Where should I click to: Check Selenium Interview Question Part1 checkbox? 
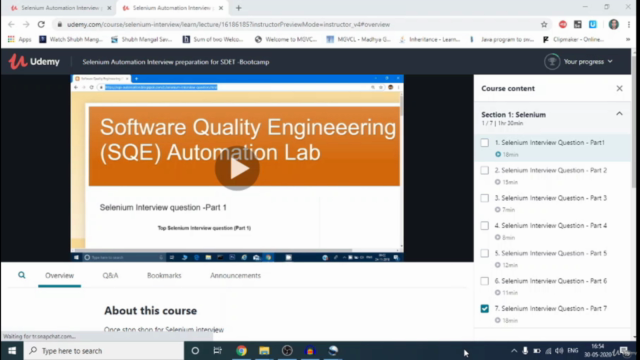[x=484, y=143]
